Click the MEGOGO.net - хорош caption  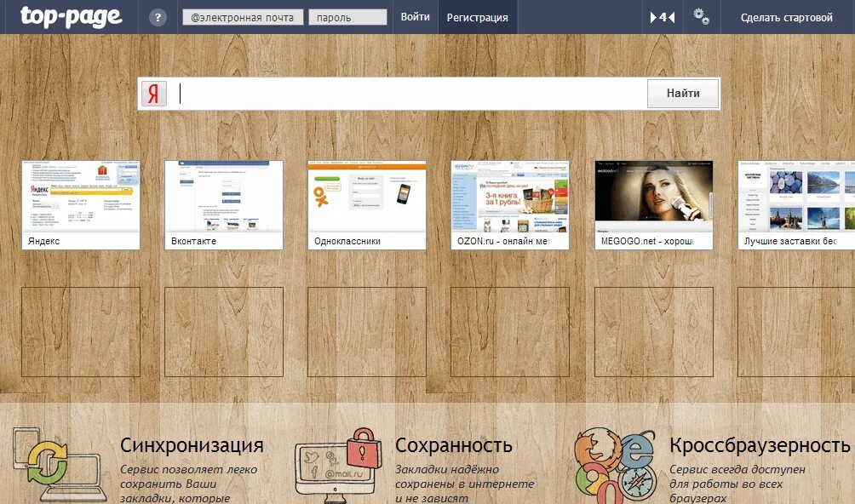(647, 241)
